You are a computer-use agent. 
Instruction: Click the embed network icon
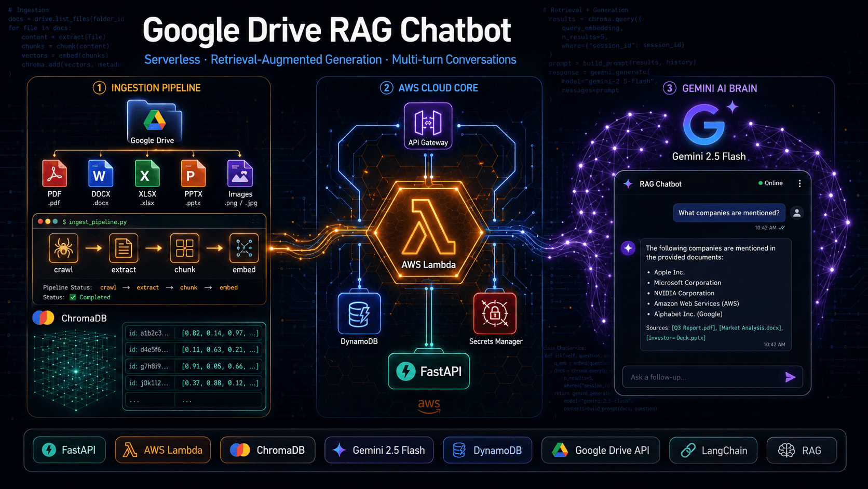[x=244, y=248]
